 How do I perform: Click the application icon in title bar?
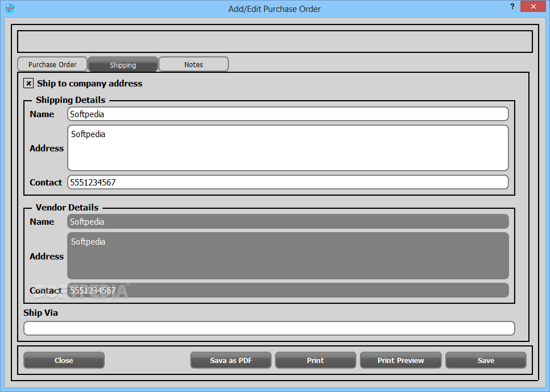(x=10, y=8)
